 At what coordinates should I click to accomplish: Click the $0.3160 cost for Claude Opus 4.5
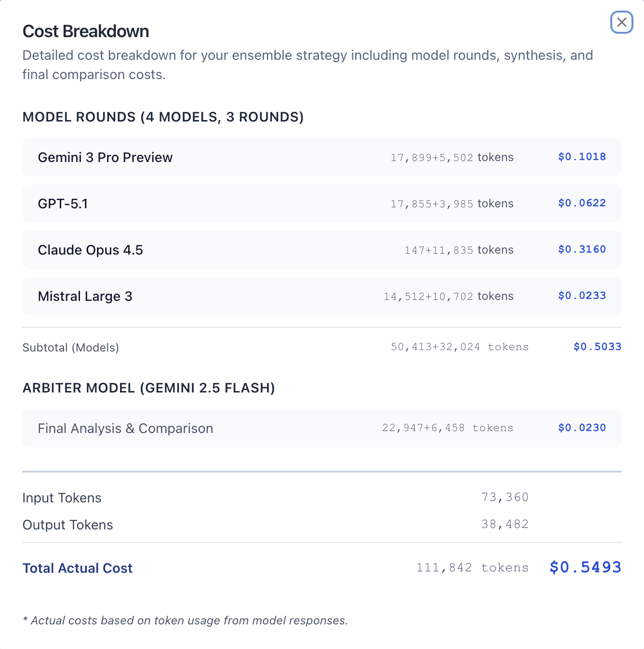pyautogui.click(x=581, y=249)
